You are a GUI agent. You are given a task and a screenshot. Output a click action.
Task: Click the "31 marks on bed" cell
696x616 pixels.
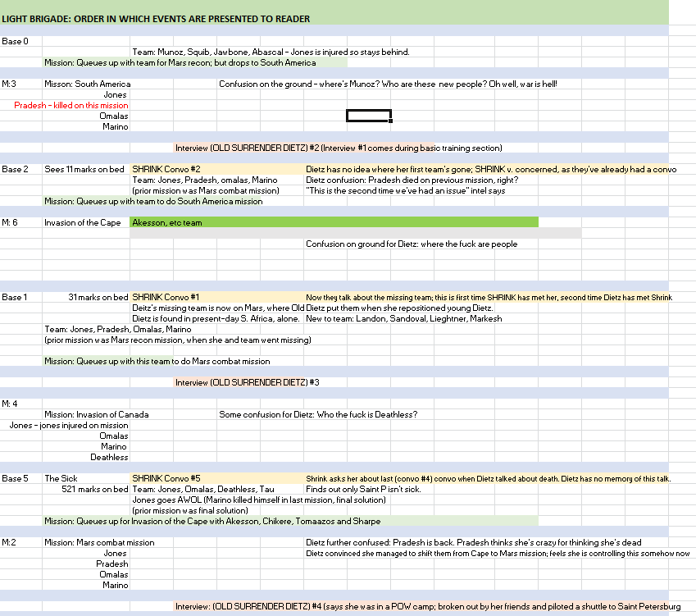[x=98, y=297]
